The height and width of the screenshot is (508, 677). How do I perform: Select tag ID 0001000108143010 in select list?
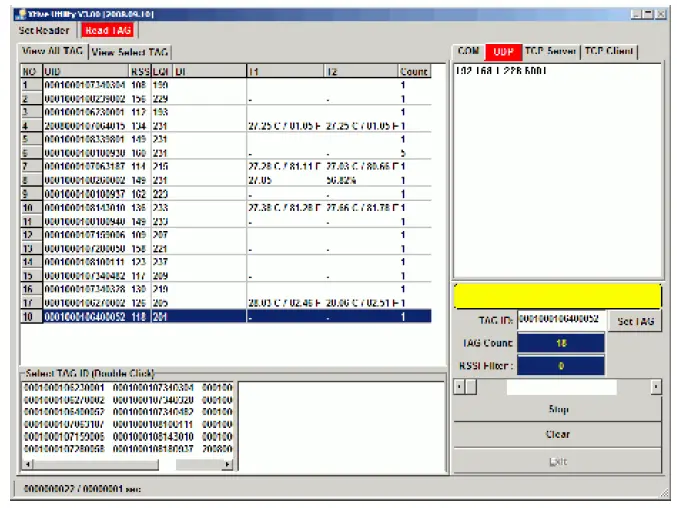click(153, 436)
